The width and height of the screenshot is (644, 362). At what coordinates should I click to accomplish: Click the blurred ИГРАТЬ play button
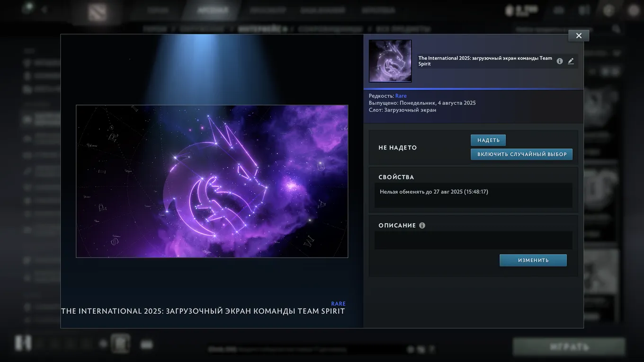(x=569, y=347)
